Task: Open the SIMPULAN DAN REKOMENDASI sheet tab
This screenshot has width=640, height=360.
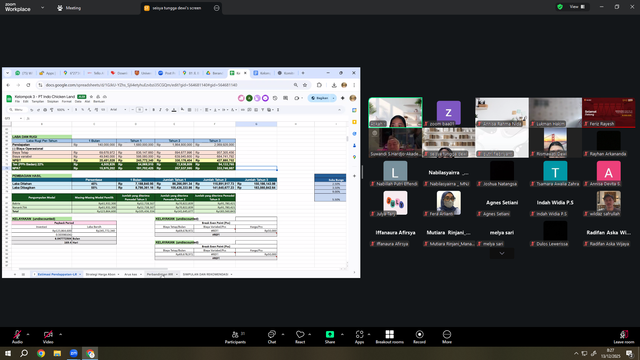Action: (x=206, y=274)
